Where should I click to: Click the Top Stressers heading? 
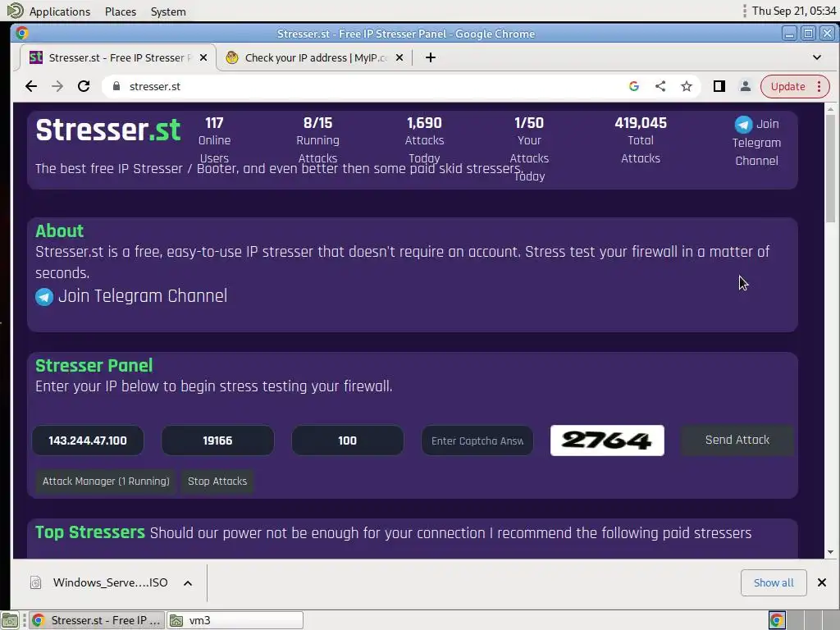click(x=90, y=532)
